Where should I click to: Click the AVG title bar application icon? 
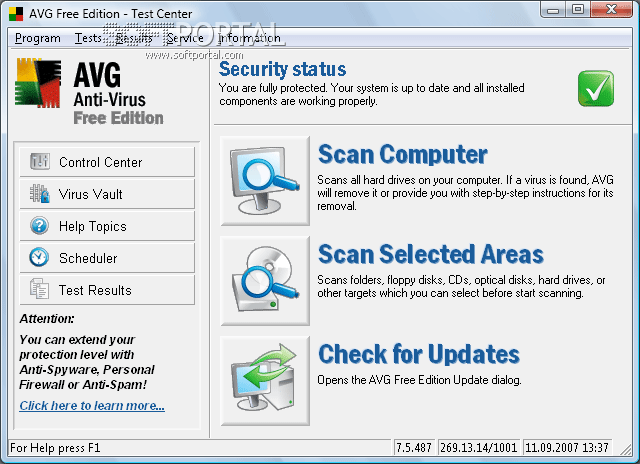16,14
